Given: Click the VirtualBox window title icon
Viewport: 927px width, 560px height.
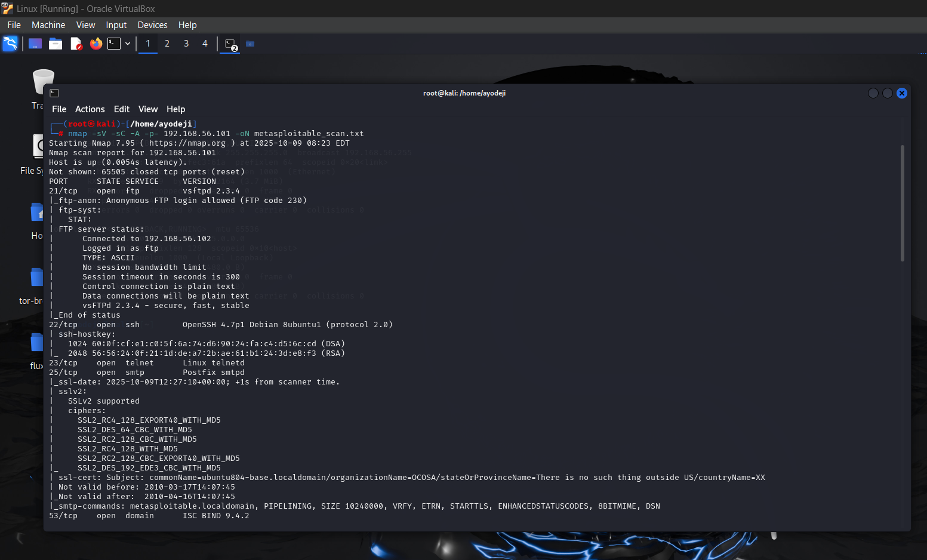Looking at the screenshot, I should coord(7,8).
